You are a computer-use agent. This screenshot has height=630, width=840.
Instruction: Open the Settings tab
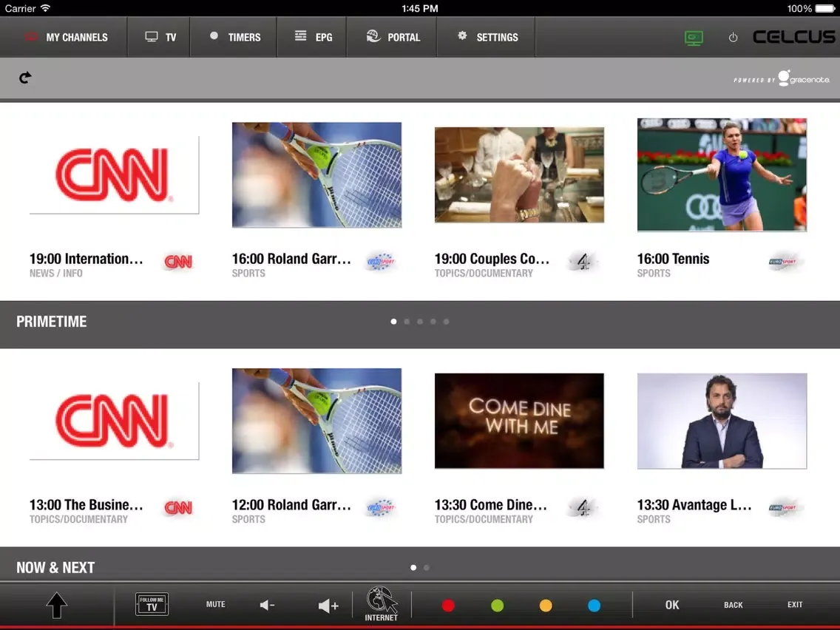tap(486, 37)
